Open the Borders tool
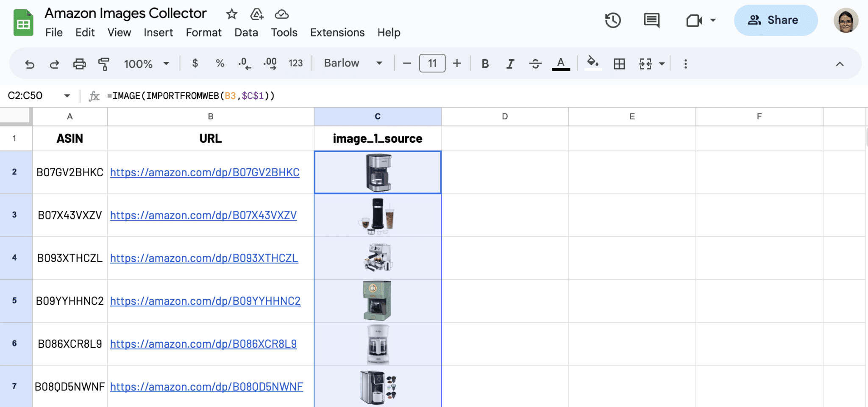 tap(620, 64)
